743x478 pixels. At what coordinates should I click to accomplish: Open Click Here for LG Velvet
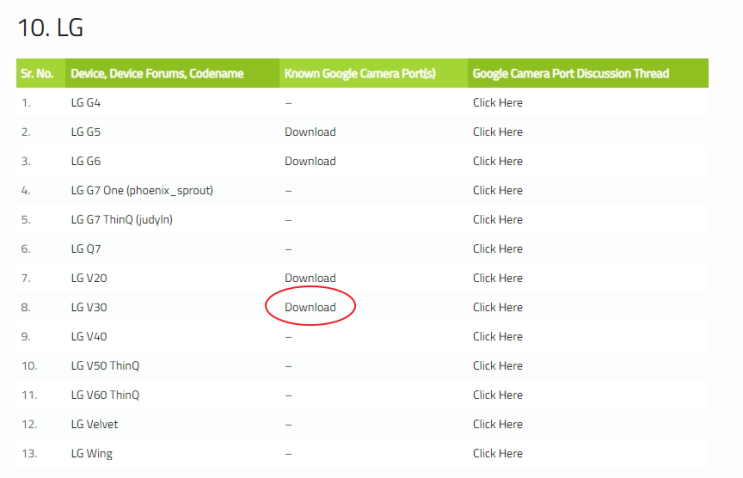coord(498,424)
